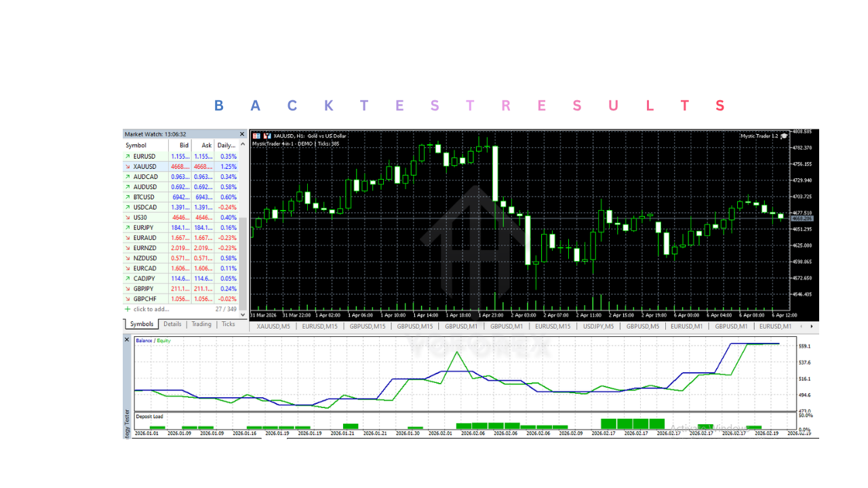
Task: Close the Strategy Tester results graph panel
Action: click(x=126, y=339)
